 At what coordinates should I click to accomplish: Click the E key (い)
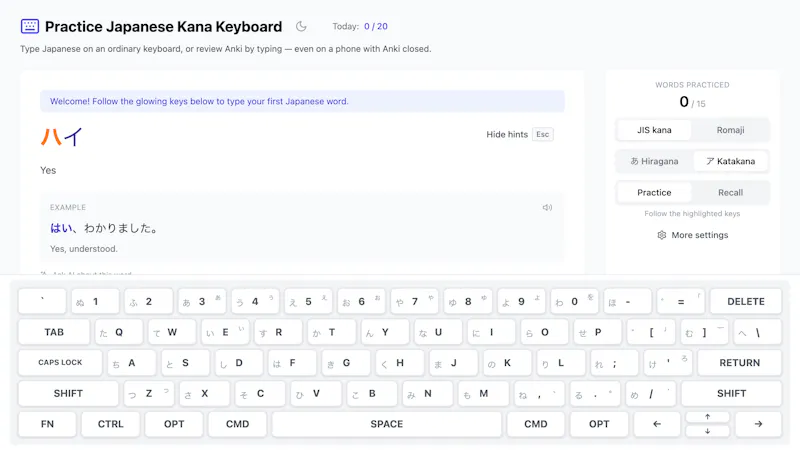tap(225, 332)
